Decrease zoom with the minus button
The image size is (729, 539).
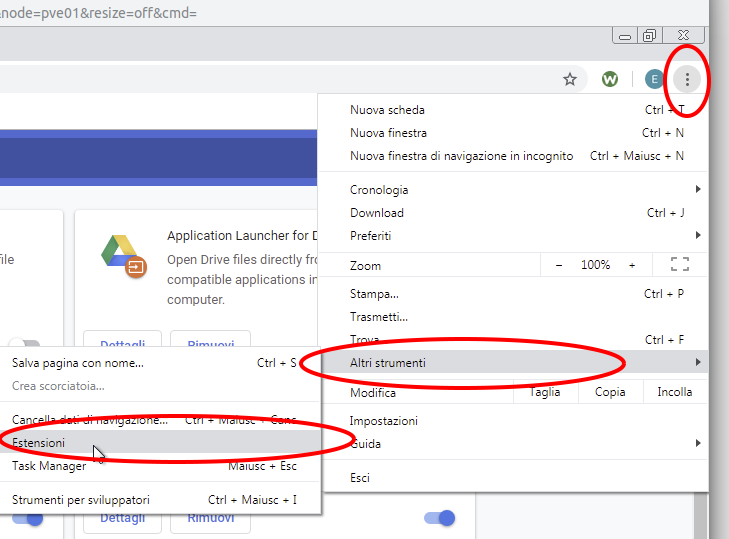click(x=559, y=265)
